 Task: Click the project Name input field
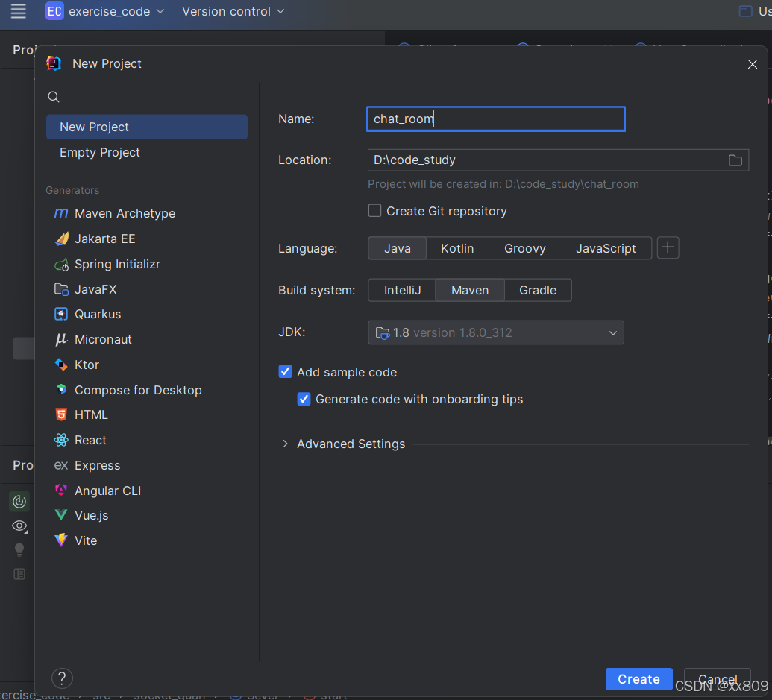496,119
